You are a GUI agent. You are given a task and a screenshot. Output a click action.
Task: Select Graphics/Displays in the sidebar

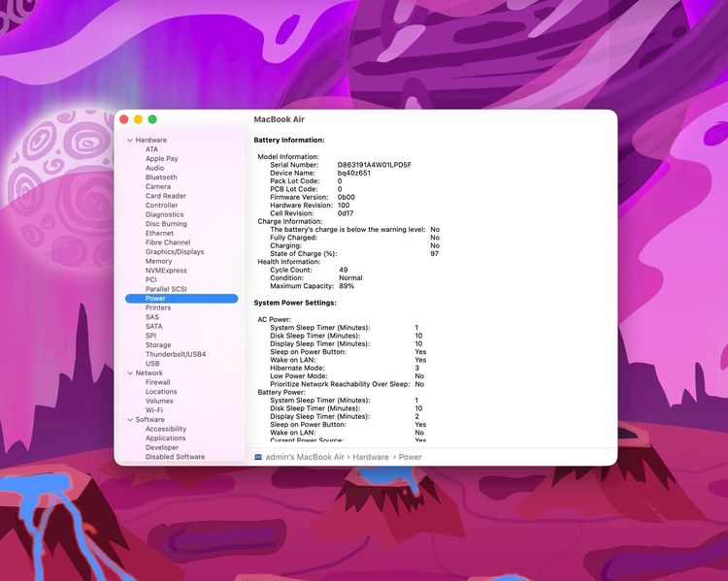pyautogui.click(x=175, y=252)
